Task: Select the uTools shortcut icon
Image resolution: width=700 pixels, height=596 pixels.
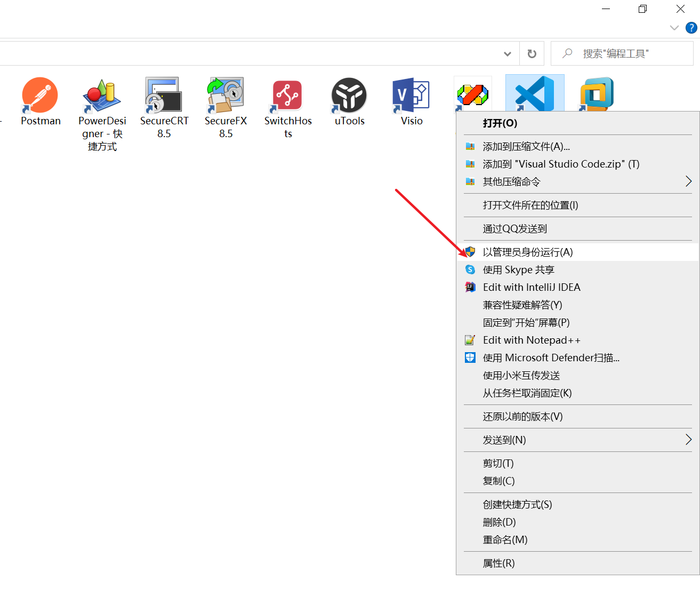Action: click(349, 95)
